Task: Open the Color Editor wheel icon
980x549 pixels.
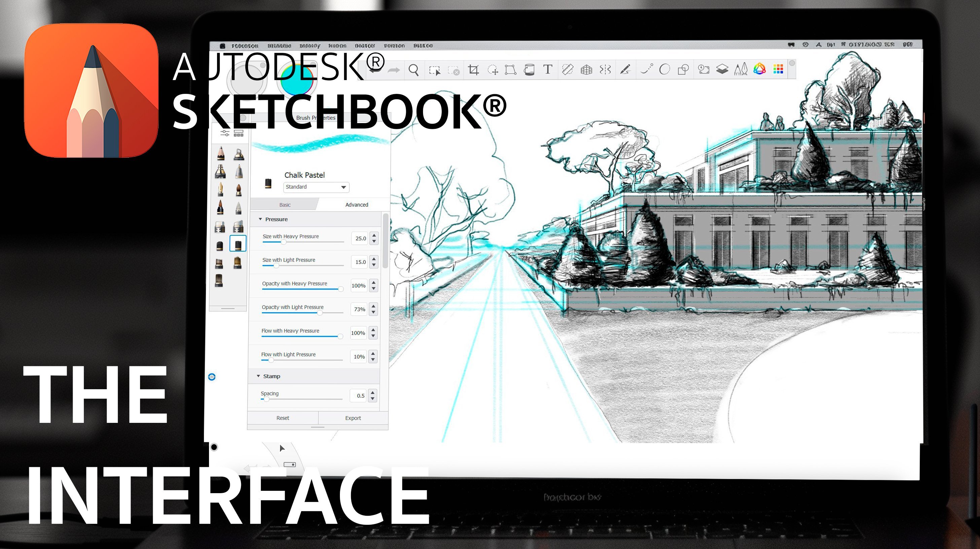Action: (759, 69)
